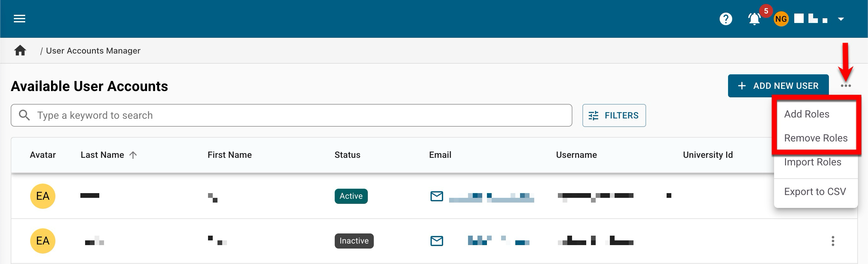Expand the user profile dropdown arrow
Screen dimensions: 868x264
pyautogui.click(x=841, y=19)
